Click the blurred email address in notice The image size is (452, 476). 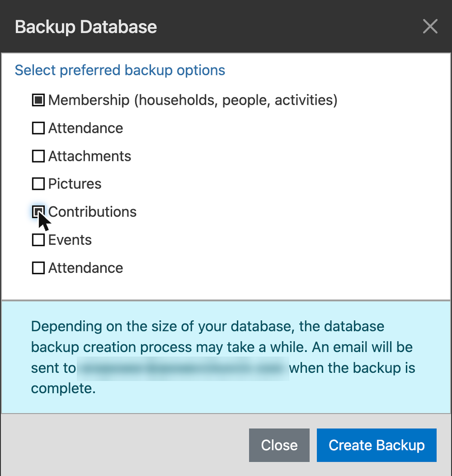(183, 368)
